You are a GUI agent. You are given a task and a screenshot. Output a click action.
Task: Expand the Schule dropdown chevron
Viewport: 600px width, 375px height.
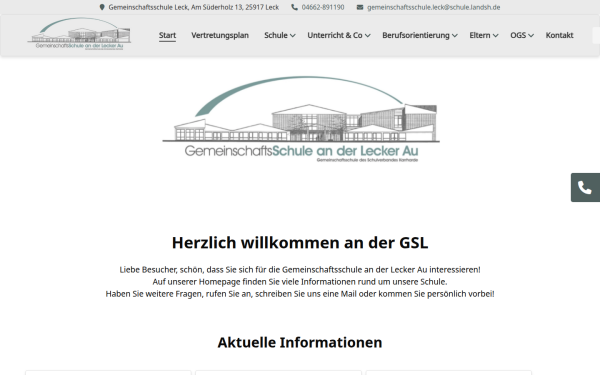pos(293,36)
